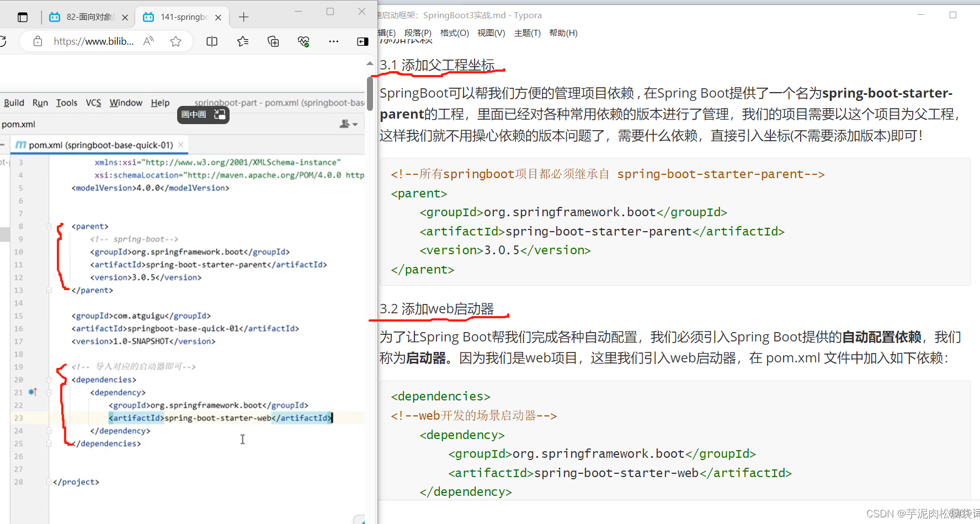Open the 帮助(H) menu in Typora
This screenshot has height=524, width=980.
click(563, 33)
